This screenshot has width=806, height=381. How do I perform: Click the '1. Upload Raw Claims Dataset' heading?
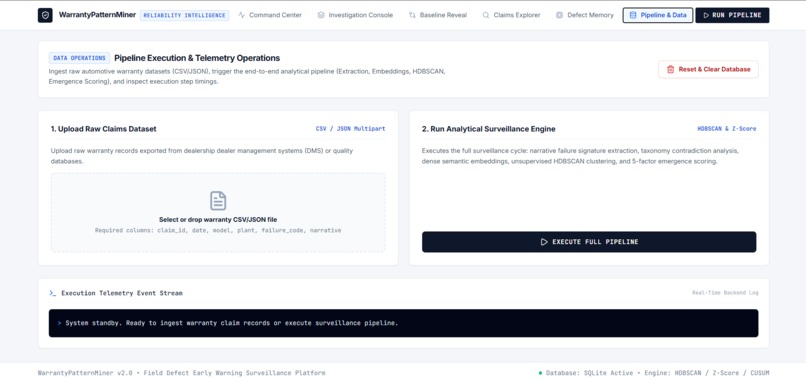pos(104,129)
